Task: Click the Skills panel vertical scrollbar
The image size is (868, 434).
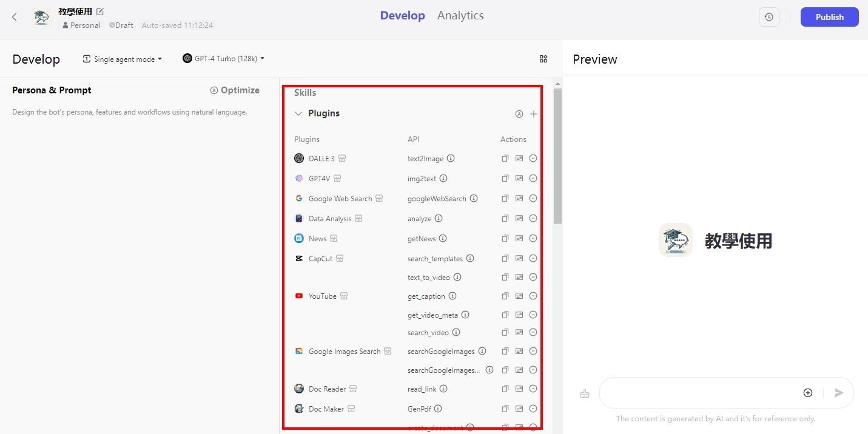Action: point(557,156)
